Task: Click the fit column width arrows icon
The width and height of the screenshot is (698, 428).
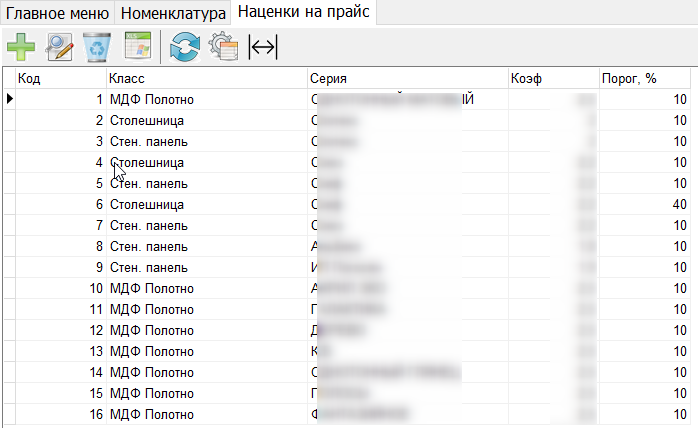Action: (x=263, y=47)
